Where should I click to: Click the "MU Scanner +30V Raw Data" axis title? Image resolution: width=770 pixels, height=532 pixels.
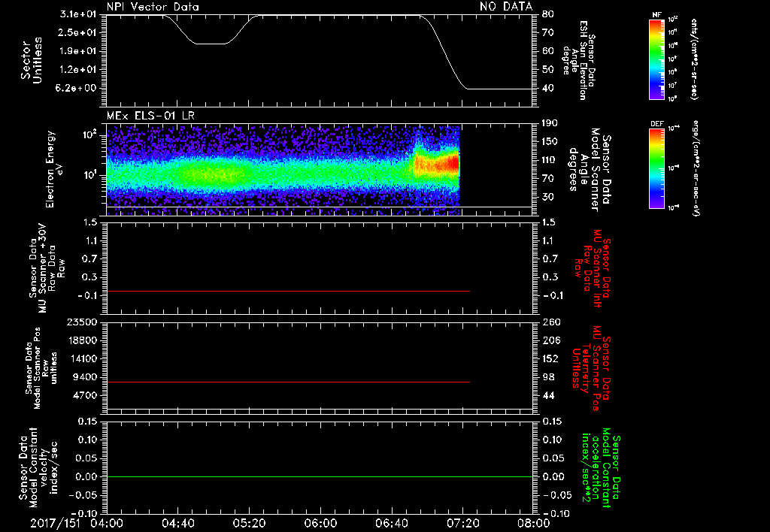point(47,269)
